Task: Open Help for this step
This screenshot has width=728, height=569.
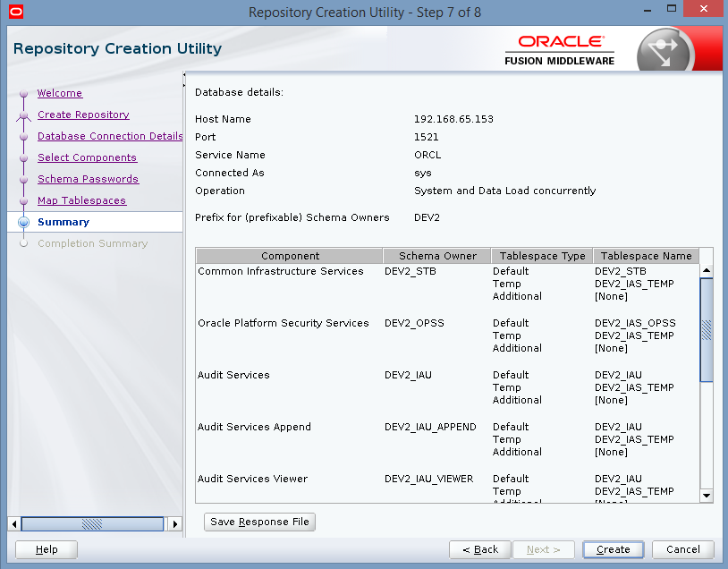Action: click(47, 549)
